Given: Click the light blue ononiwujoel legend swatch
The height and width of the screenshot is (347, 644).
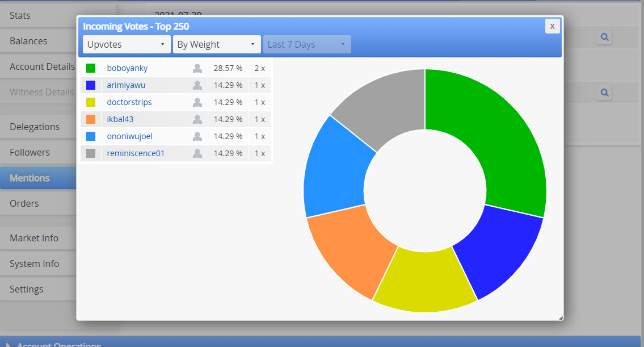Looking at the screenshot, I should [91, 136].
